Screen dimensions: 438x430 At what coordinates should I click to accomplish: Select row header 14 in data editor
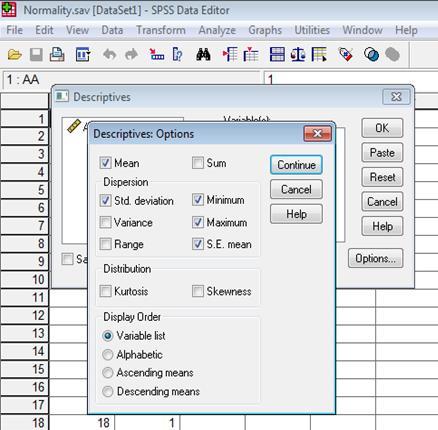tap(24, 351)
